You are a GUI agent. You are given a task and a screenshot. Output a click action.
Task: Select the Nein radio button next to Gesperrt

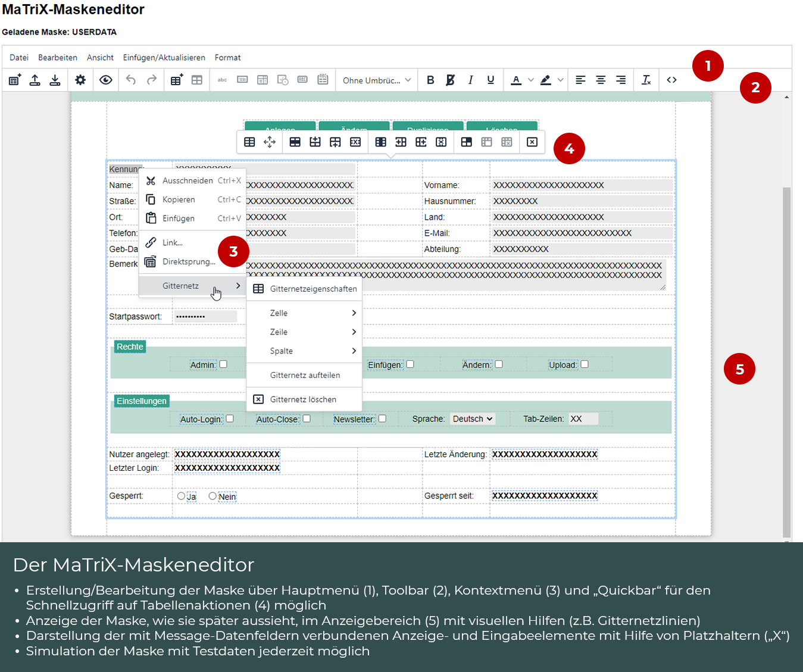(213, 496)
